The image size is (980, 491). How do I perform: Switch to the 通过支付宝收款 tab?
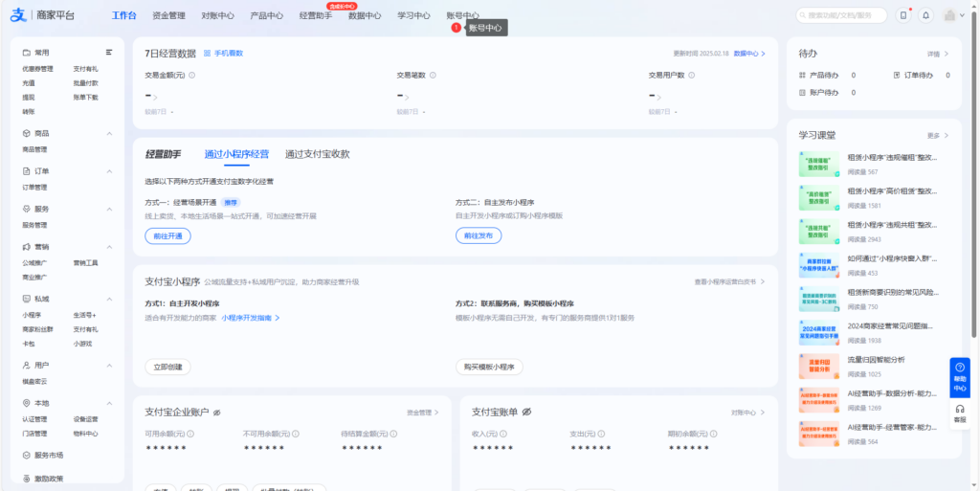pyautogui.click(x=318, y=154)
